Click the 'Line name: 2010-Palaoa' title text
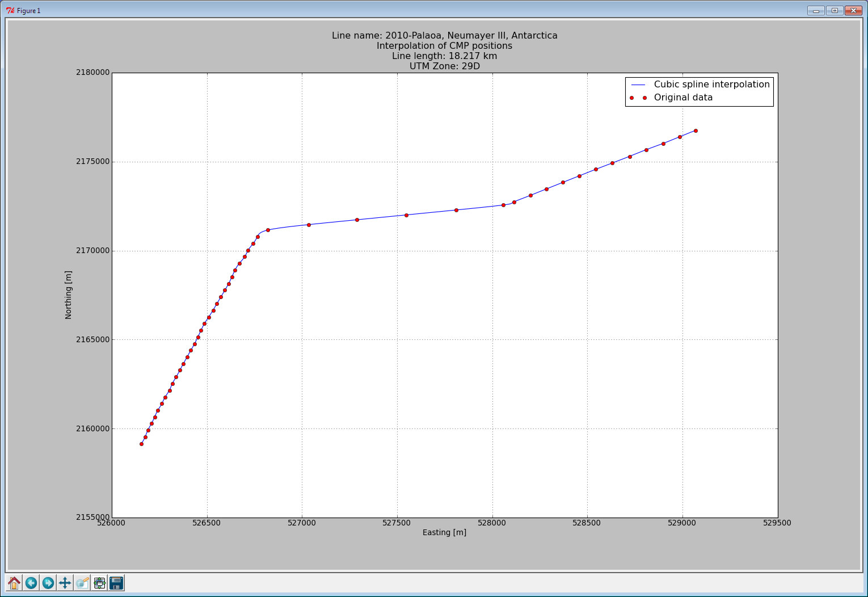 [x=444, y=36]
